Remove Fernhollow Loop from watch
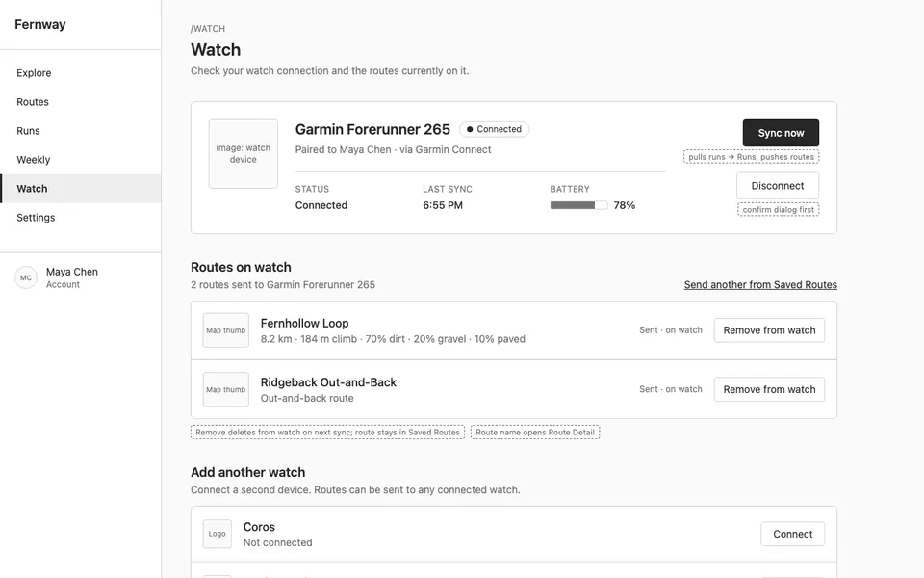The width and height of the screenshot is (924, 578). click(769, 330)
